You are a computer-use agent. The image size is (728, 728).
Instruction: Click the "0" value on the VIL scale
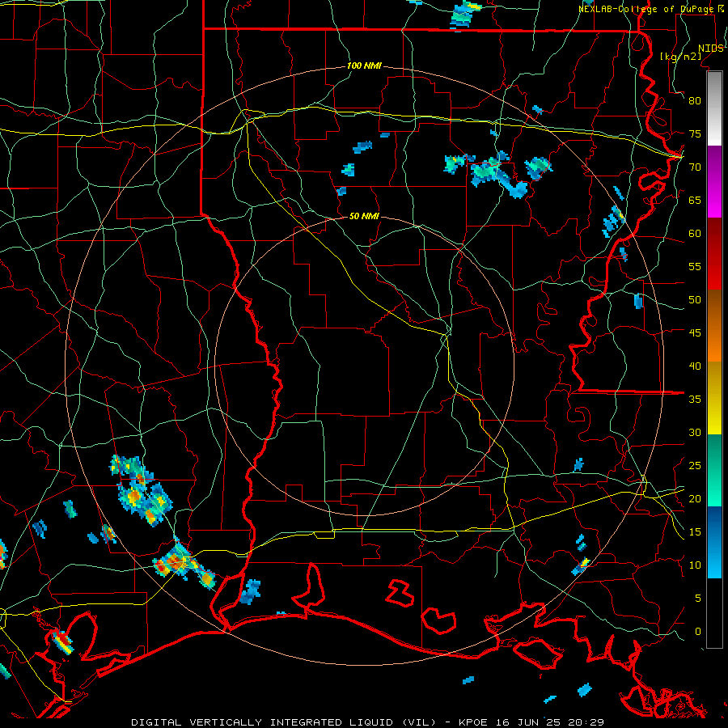(x=698, y=632)
